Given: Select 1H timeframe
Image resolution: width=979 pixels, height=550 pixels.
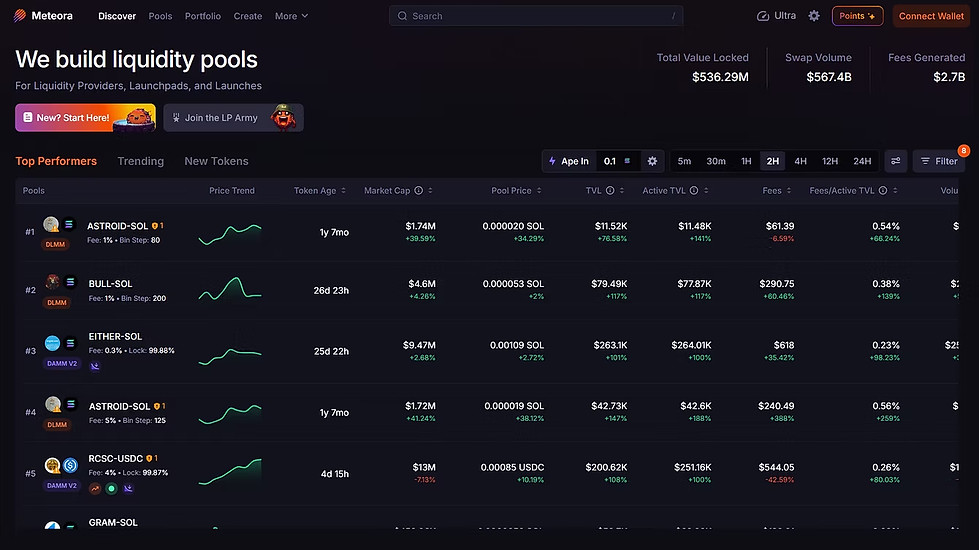Looking at the screenshot, I should click(746, 161).
